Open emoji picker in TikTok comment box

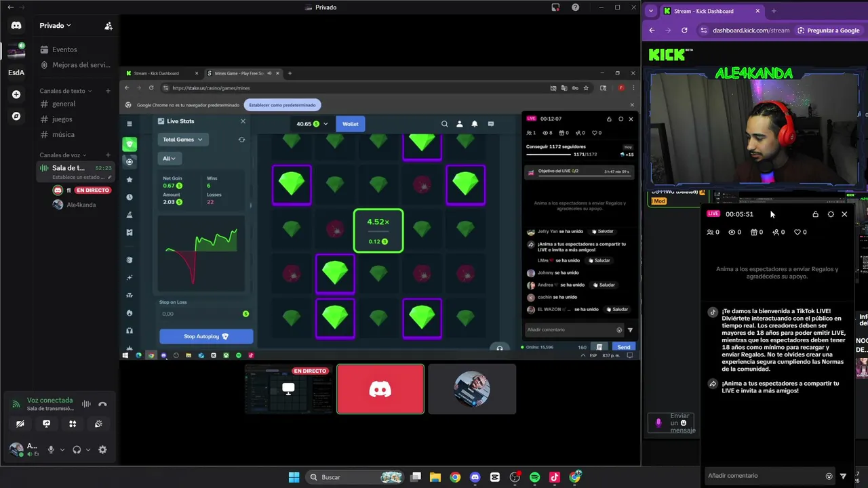[829, 476]
